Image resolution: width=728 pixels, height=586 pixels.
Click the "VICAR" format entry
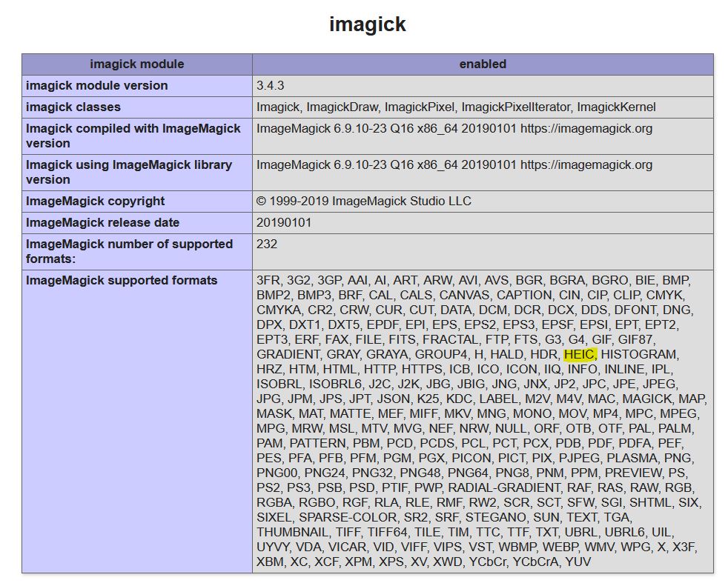[x=347, y=547]
